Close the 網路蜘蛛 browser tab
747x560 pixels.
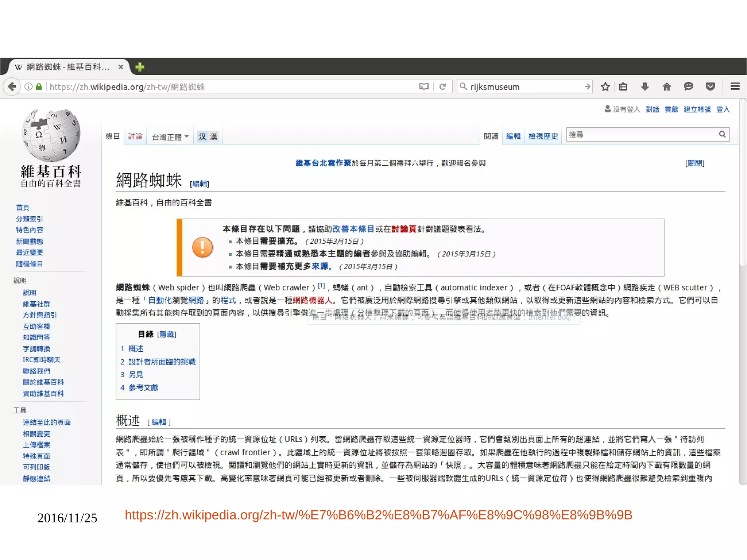121,67
